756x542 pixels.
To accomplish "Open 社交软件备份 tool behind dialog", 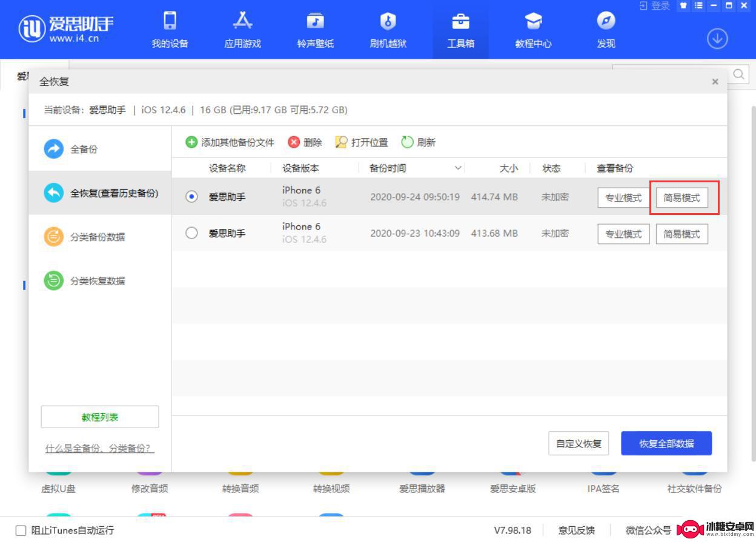I will click(695, 489).
